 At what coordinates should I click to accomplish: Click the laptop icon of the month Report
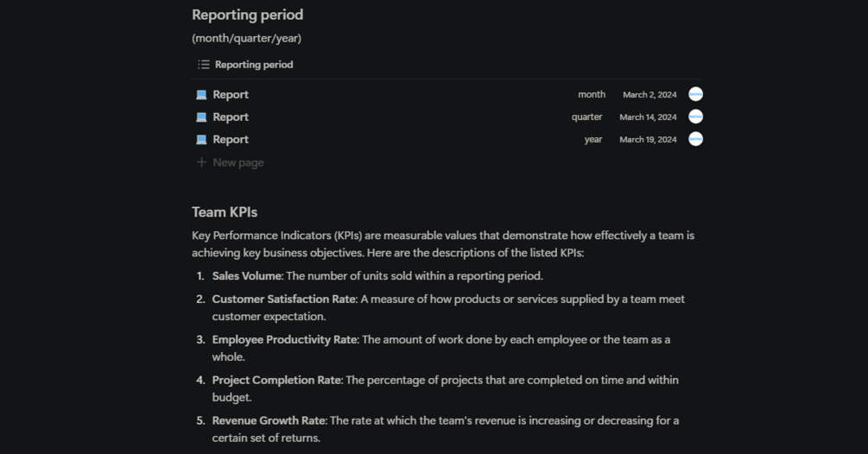point(201,95)
